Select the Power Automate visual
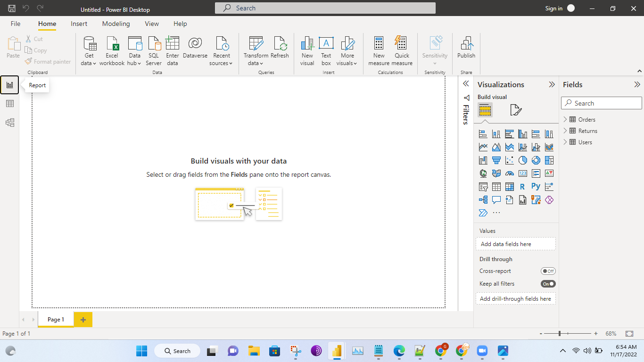 483,213
